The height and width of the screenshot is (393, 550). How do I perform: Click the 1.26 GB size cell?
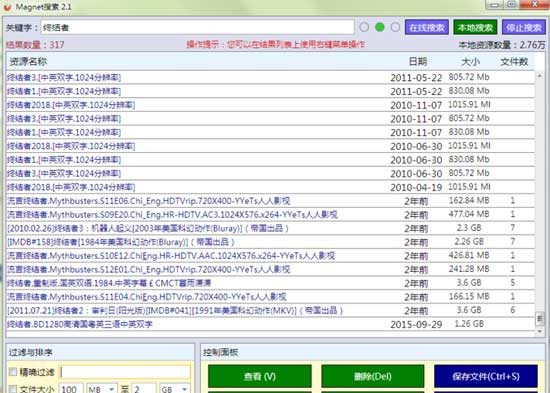point(469,324)
